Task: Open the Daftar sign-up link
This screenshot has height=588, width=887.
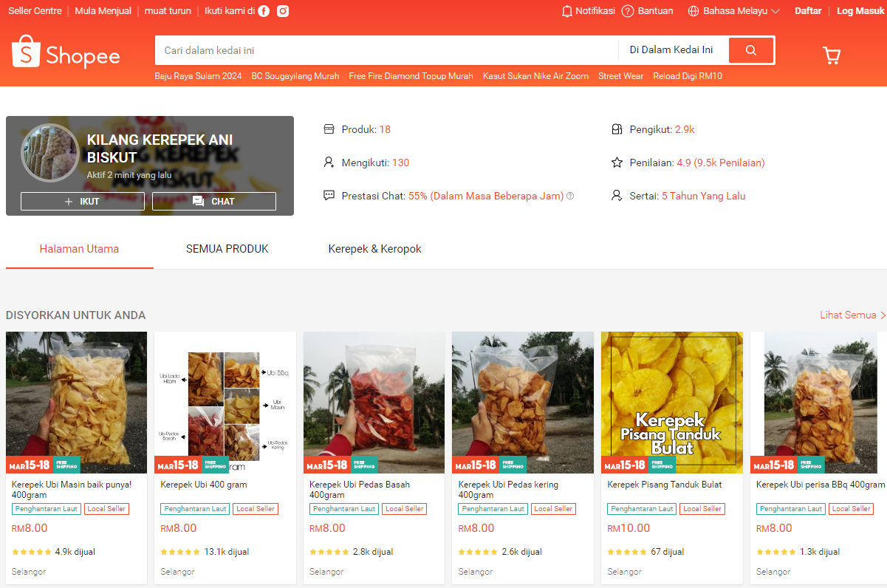Action: pyautogui.click(x=808, y=11)
